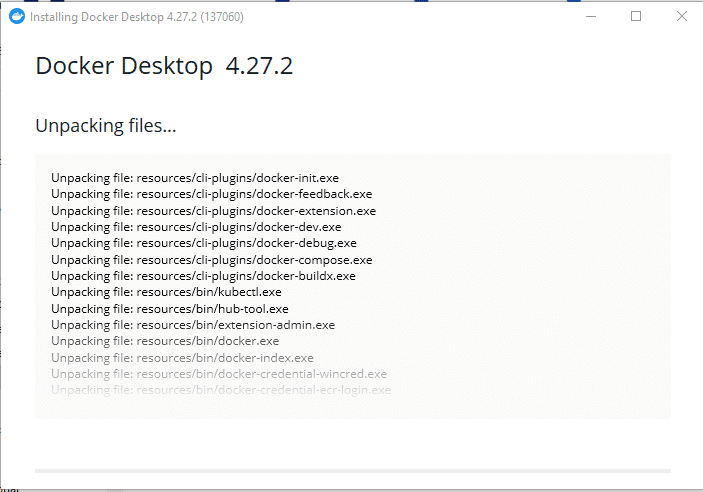Select the docker-compose.exe log line
The width and height of the screenshot is (703, 492).
coord(211,260)
